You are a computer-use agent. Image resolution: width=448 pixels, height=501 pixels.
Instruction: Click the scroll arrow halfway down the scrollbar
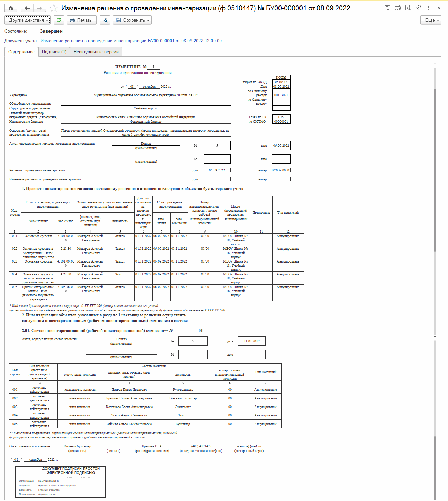coord(435,336)
